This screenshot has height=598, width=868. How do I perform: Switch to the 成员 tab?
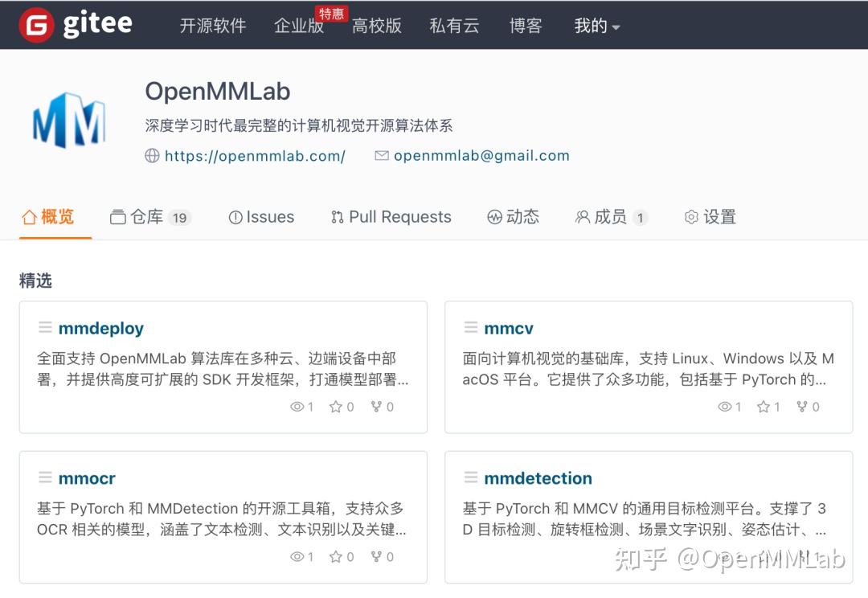tap(612, 217)
